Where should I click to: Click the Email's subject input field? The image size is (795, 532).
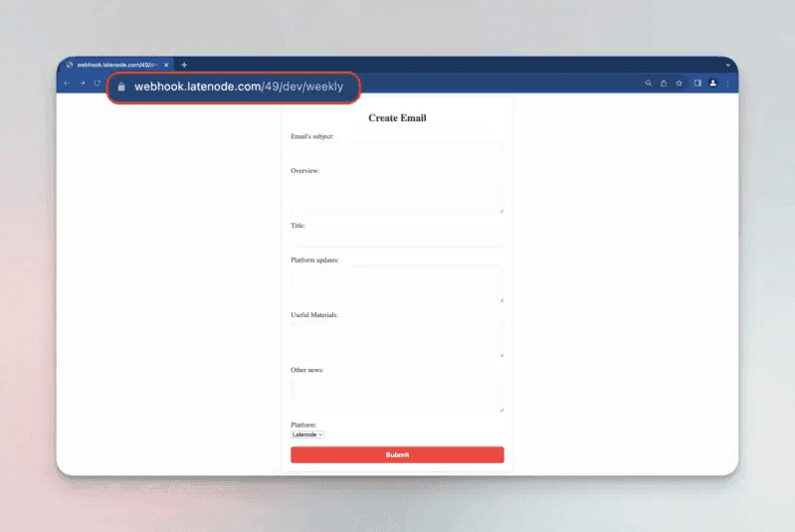397,150
